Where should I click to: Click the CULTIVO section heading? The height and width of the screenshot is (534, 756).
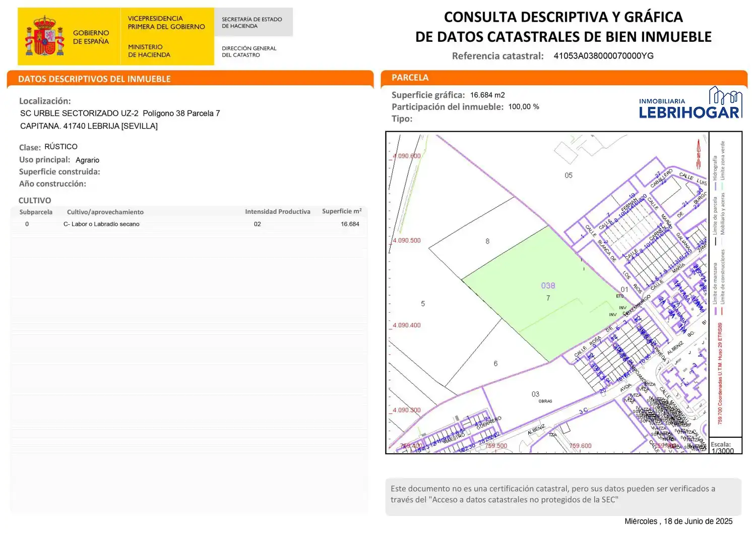tap(35, 200)
